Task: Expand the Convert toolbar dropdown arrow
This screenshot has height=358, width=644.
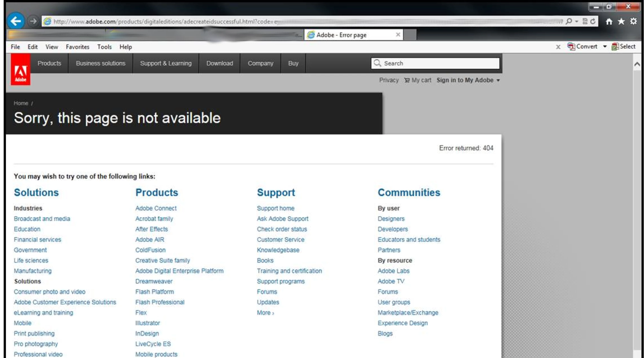Action: click(605, 47)
